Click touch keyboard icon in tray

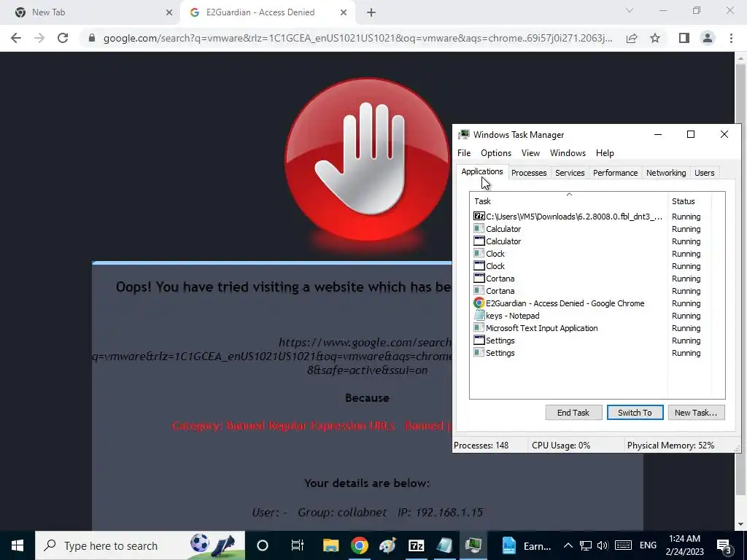pyautogui.click(x=623, y=545)
